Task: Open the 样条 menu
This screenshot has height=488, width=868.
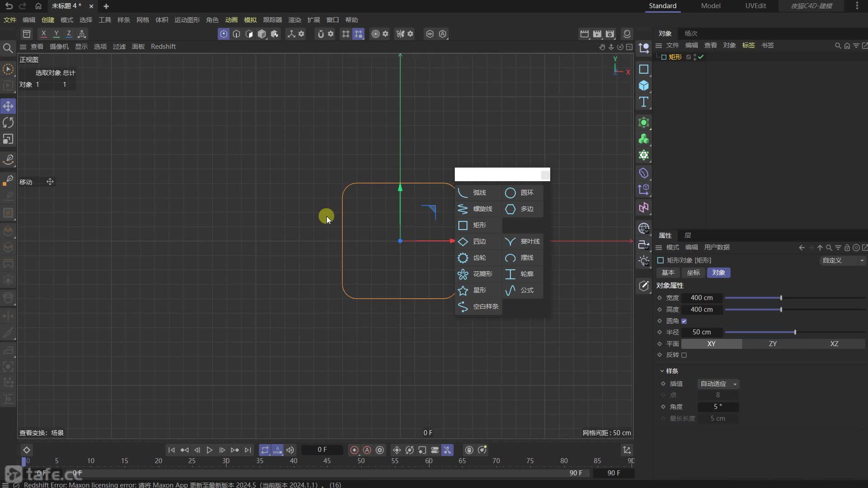Action: [x=124, y=20]
